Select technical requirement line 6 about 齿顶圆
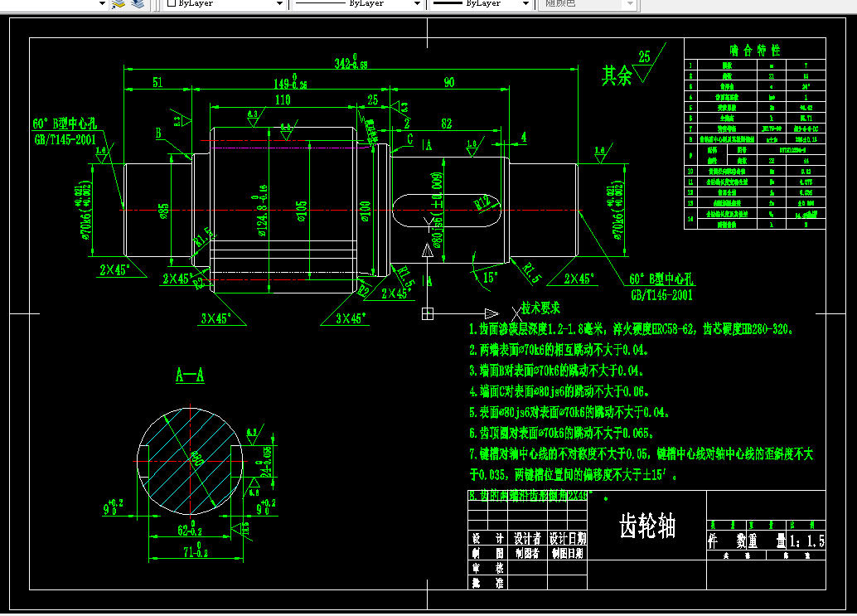Image resolution: width=857 pixels, height=616 pixels. (561, 433)
